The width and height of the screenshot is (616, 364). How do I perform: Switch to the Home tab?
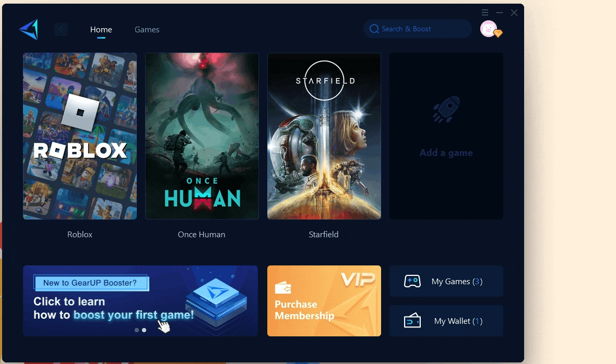101,29
